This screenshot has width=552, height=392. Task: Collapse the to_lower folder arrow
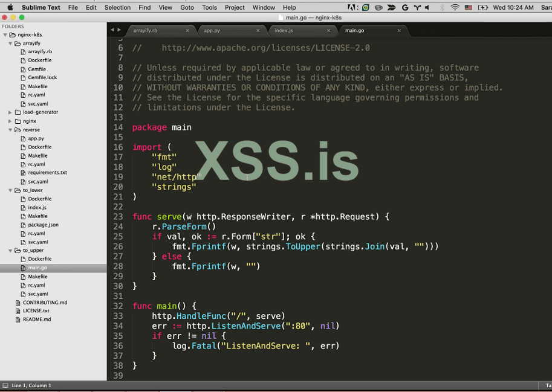click(10, 190)
